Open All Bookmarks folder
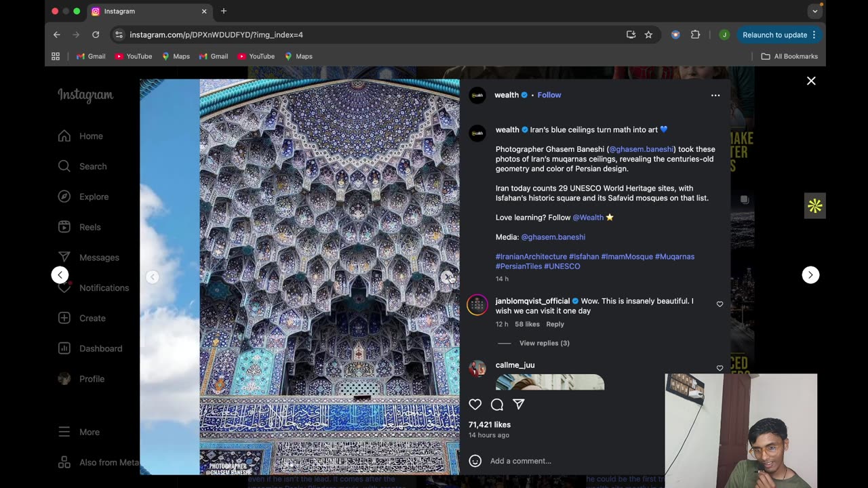The image size is (868, 488). (789, 56)
